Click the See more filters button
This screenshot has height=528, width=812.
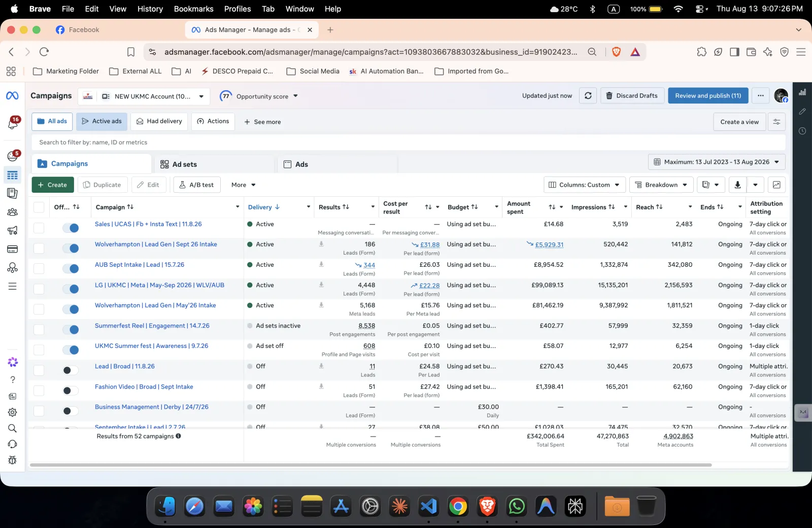[x=262, y=122]
